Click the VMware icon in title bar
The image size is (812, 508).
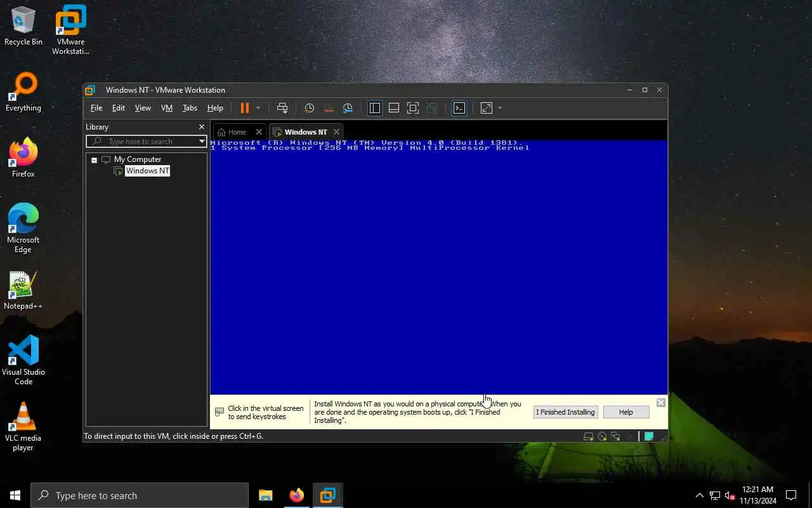pos(90,90)
